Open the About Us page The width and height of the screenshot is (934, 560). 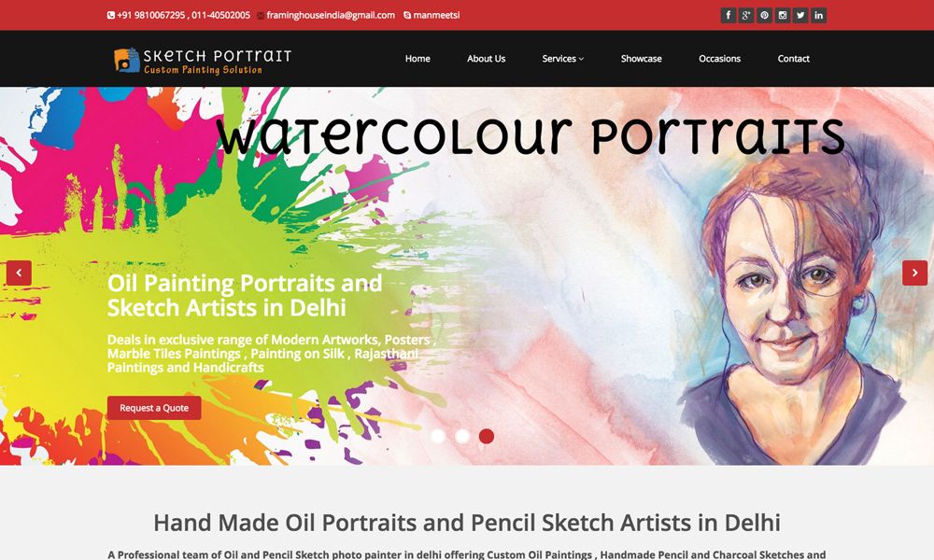tap(486, 58)
